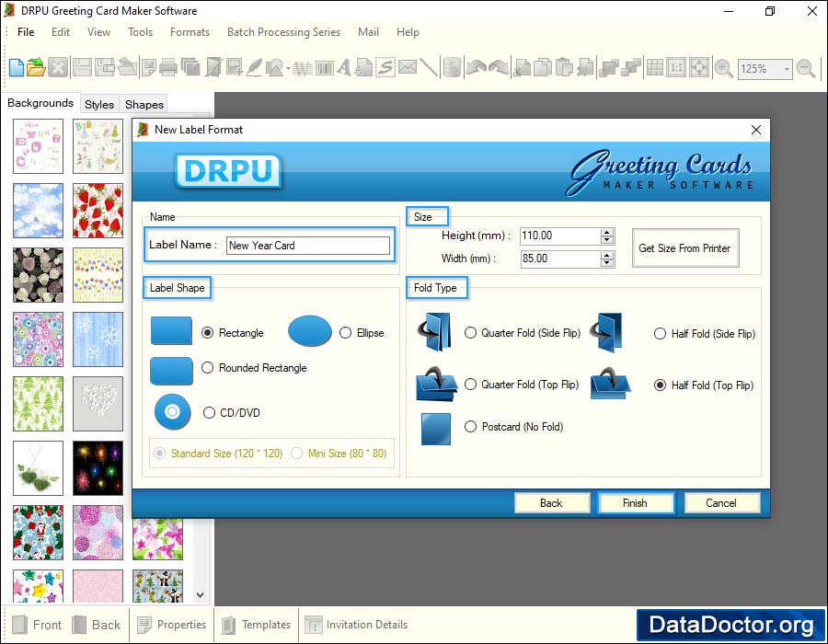Screen dimensions: 828x644
Task: Open the 125% zoom level dropdown
Action: pyautogui.click(x=787, y=69)
